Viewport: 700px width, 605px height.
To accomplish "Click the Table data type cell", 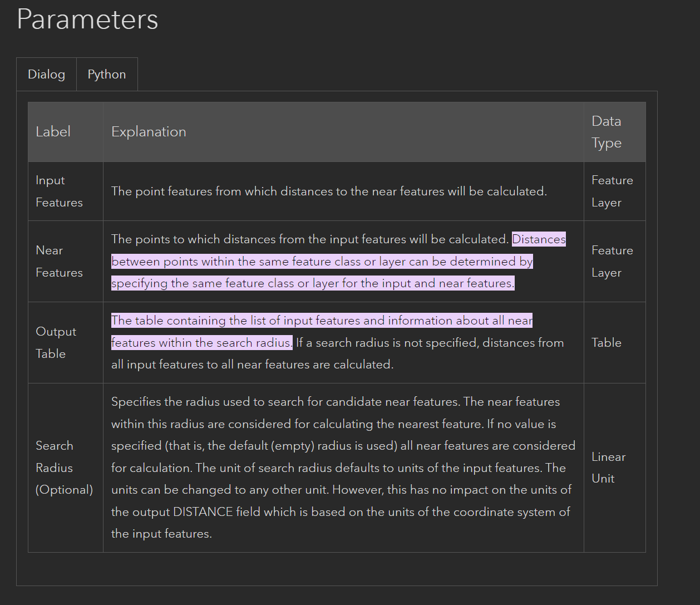I will [607, 342].
